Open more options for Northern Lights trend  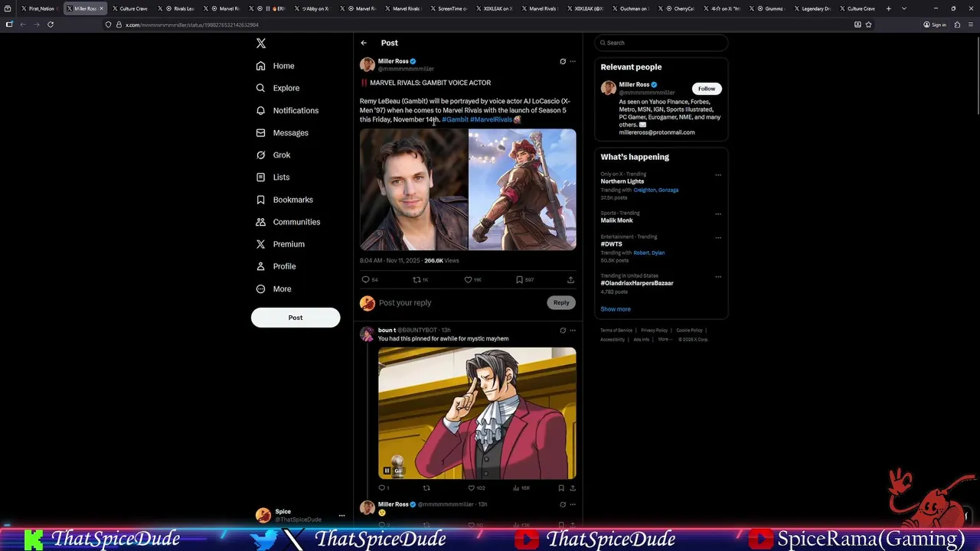pos(718,175)
